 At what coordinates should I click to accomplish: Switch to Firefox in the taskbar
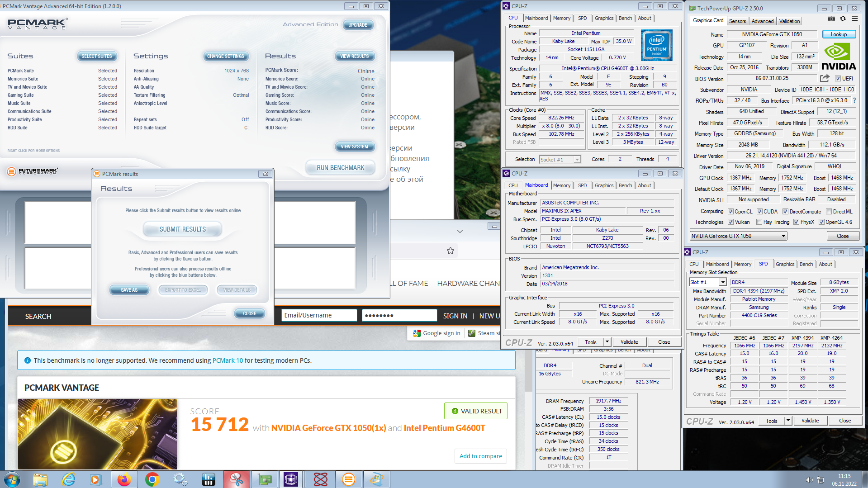pyautogui.click(x=124, y=479)
